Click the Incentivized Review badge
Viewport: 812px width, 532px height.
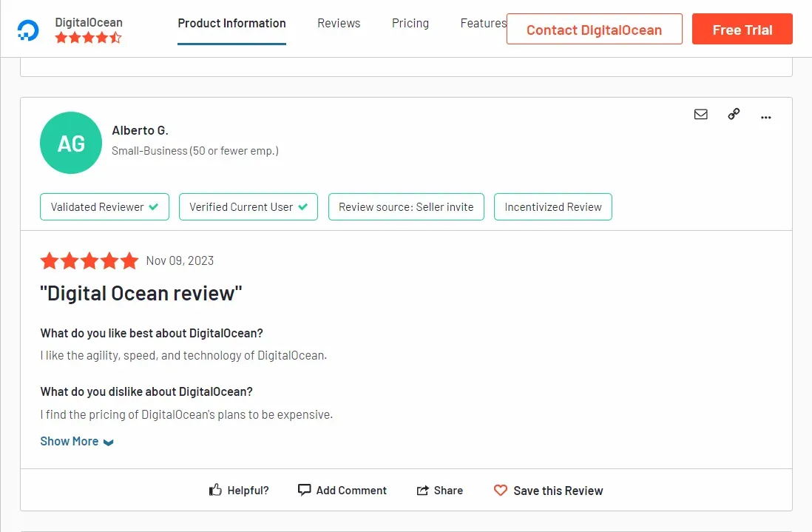[x=552, y=207]
